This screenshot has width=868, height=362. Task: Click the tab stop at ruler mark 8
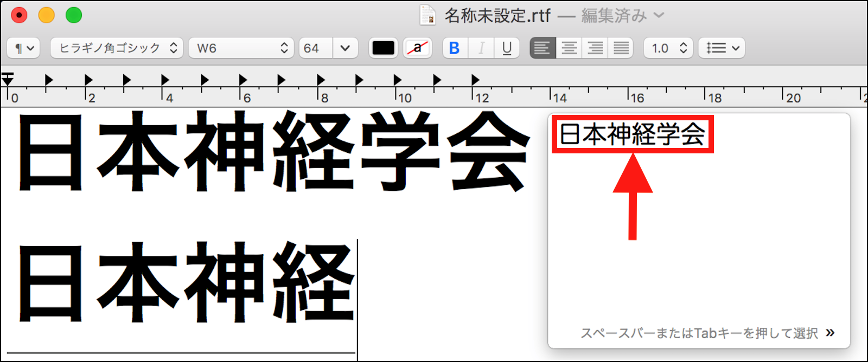(320, 80)
